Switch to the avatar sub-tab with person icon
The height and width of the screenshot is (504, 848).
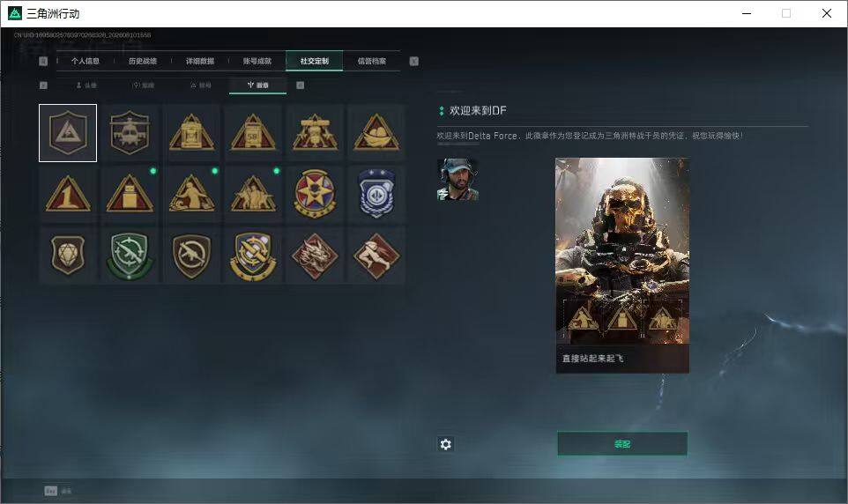pyautogui.click(x=86, y=85)
